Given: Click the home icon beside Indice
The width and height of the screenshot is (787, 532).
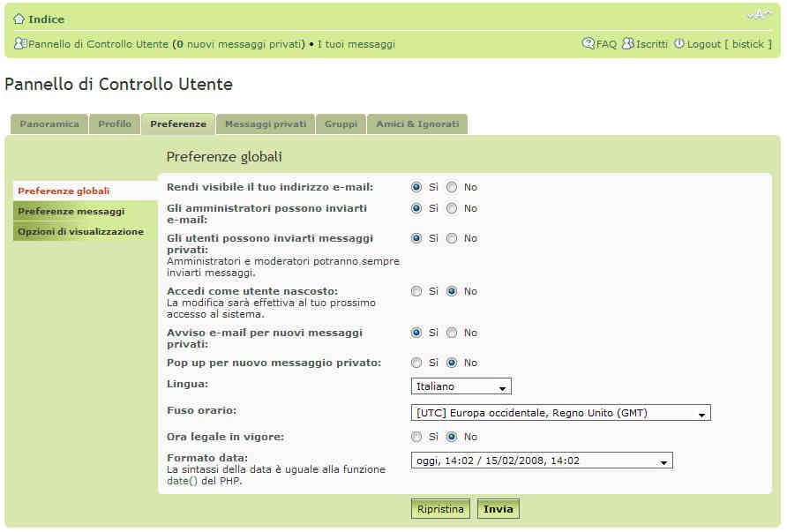Looking at the screenshot, I should click(19, 19).
